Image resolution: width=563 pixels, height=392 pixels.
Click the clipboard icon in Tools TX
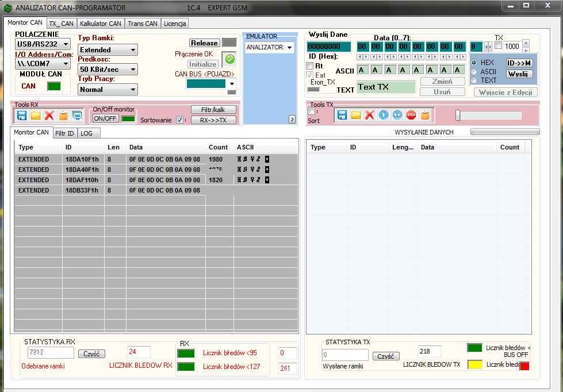coord(425,115)
